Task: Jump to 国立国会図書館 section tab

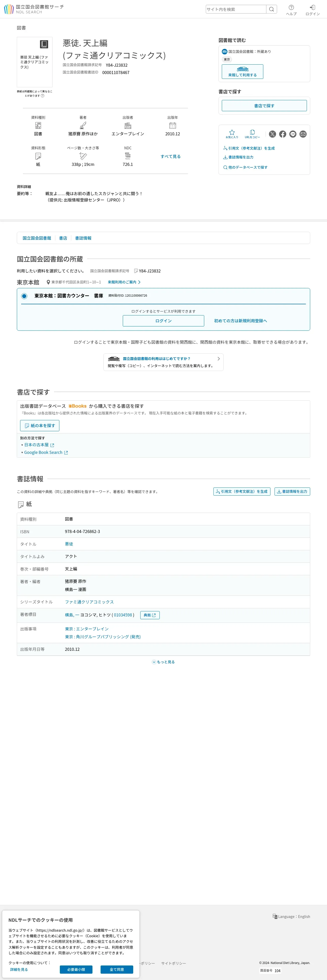Action: pyautogui.click(x=37, y=238)
